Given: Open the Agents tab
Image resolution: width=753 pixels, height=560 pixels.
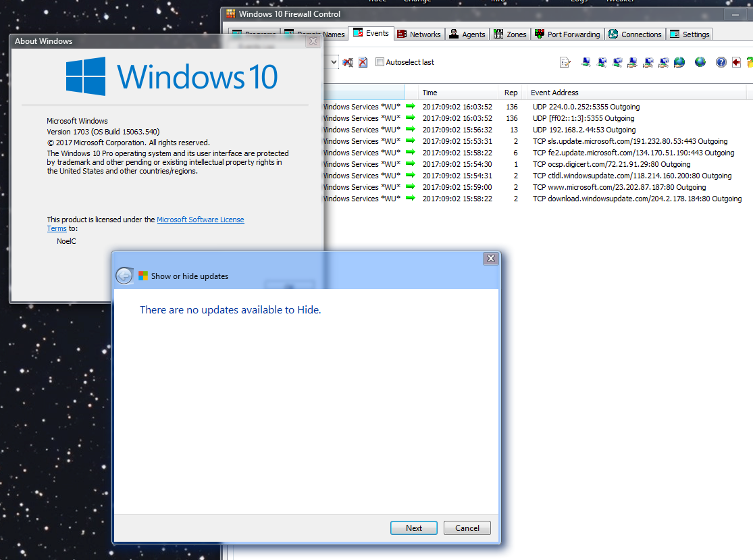Looking at the screenshot, I should click(467, 34).
